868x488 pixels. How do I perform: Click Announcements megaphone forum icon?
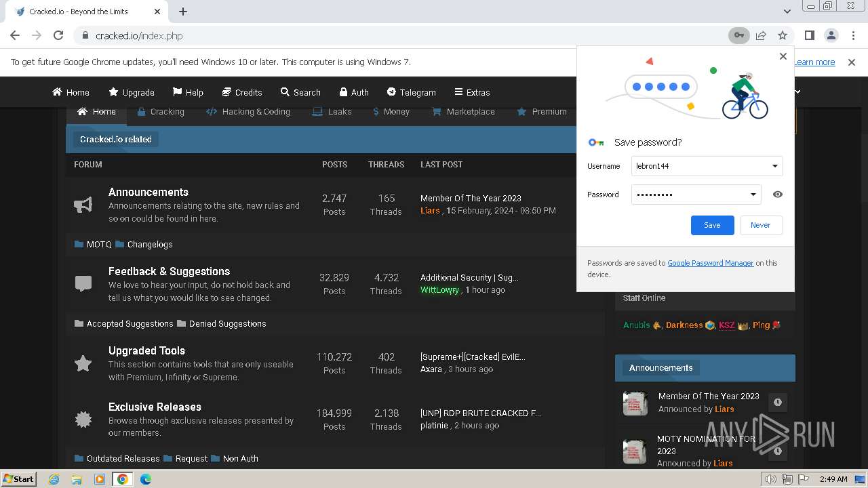click(x=83, y=205)
